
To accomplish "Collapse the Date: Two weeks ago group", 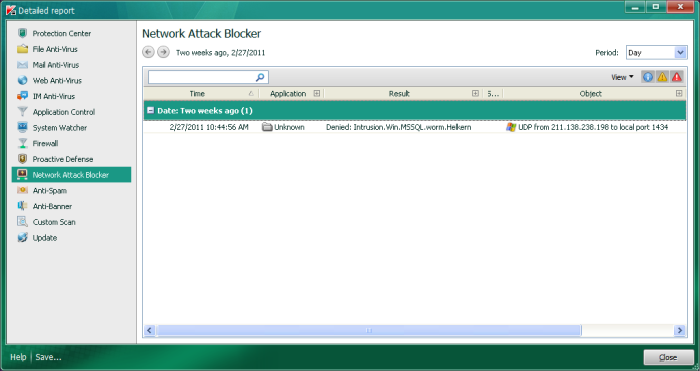I will pos(150,111).
